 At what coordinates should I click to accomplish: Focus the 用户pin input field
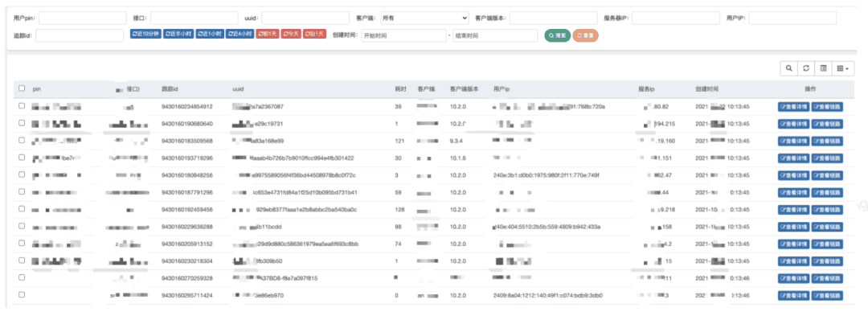tap(83, 18)
